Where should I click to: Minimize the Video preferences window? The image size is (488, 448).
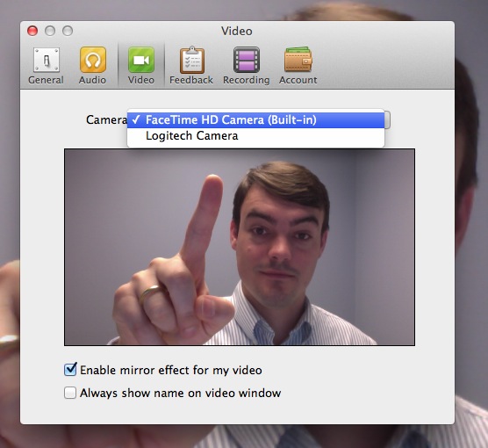50,31
